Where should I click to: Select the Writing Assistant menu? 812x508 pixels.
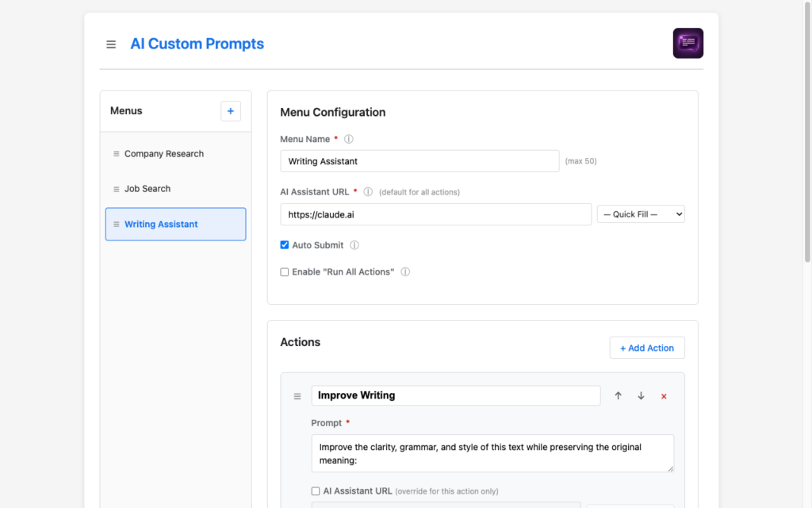click(175, 224)
